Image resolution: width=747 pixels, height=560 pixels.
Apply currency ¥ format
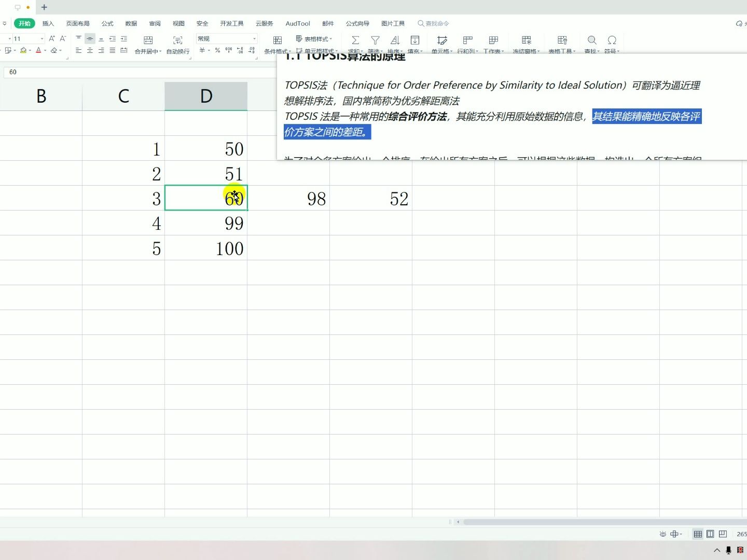click(x=202, y=50)
